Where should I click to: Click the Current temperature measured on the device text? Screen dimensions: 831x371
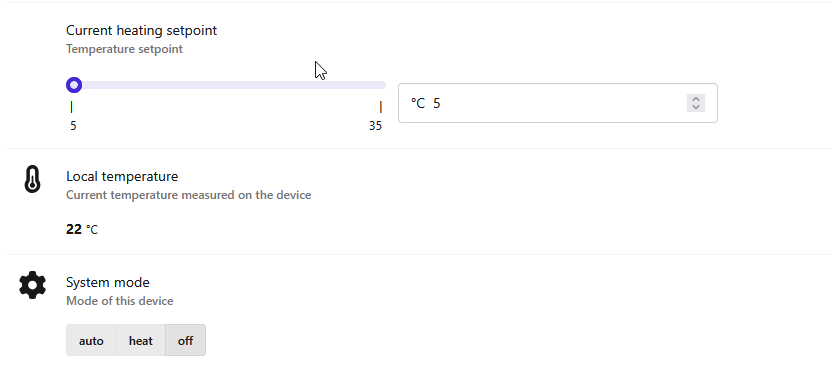click(189, 195)
